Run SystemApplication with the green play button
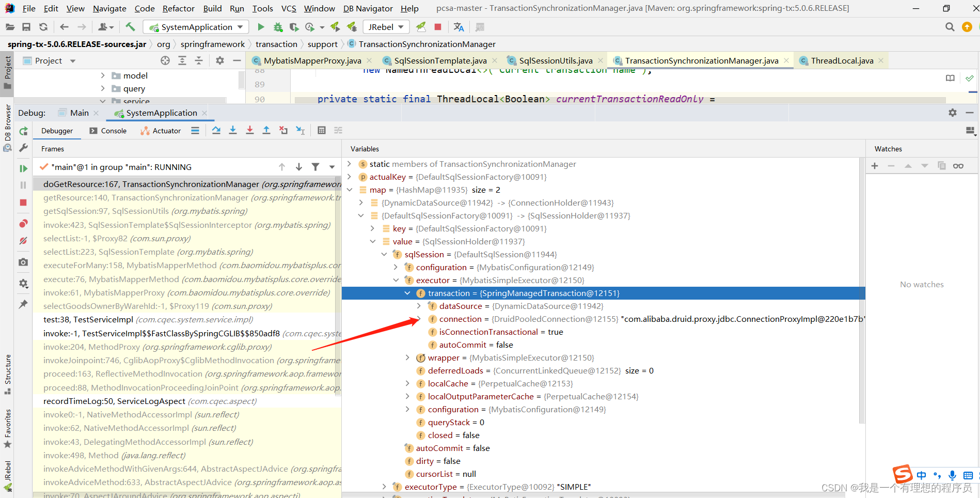Viewport: 980px width, 498px height. click(261, 27)
